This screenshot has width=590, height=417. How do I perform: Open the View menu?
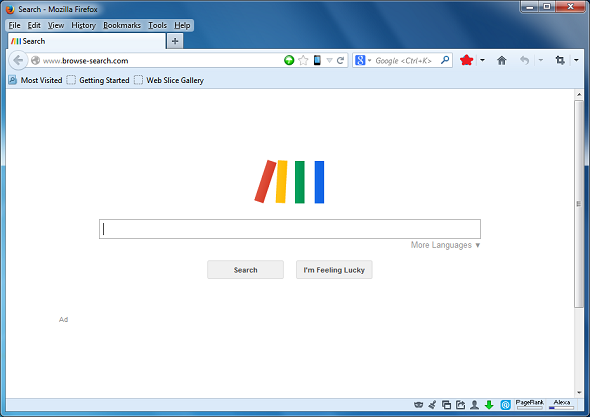(x=56, y=25)
